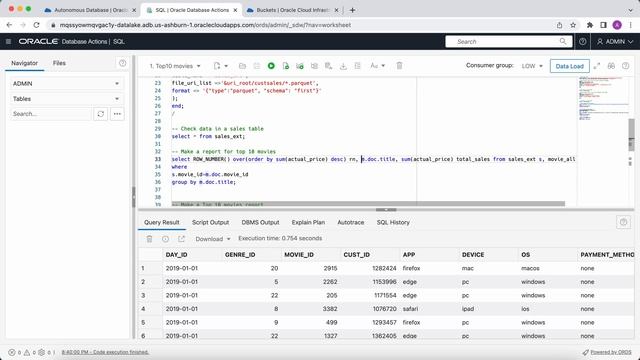Open the Navigator more options ellipsis
The width and height of the screenshot is (640, 360).
(117, 114)
